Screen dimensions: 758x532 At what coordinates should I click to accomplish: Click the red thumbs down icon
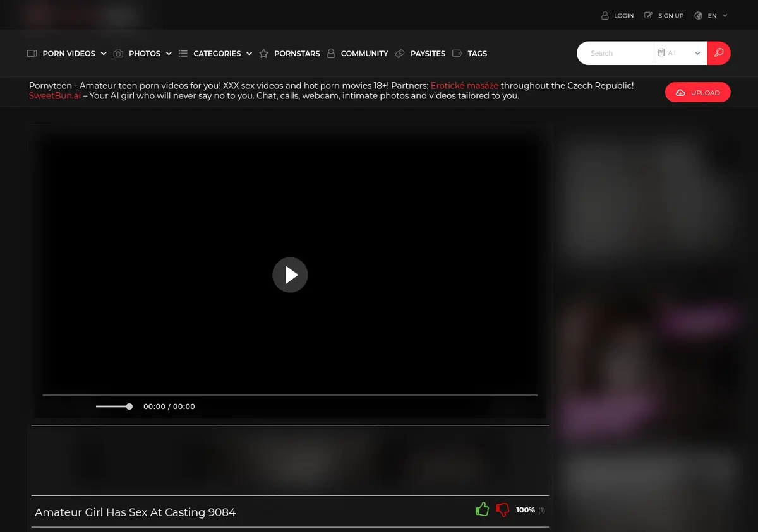(503, 510)
